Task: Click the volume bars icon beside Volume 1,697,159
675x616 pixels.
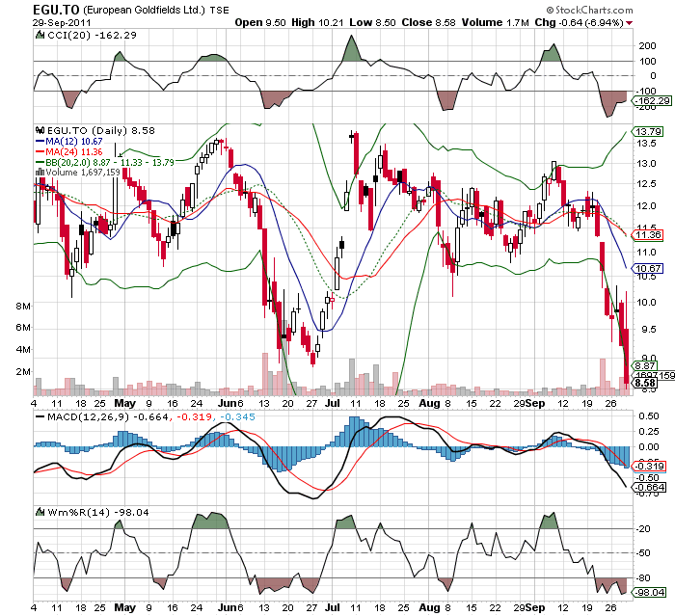Action: [x=40, y=172]
